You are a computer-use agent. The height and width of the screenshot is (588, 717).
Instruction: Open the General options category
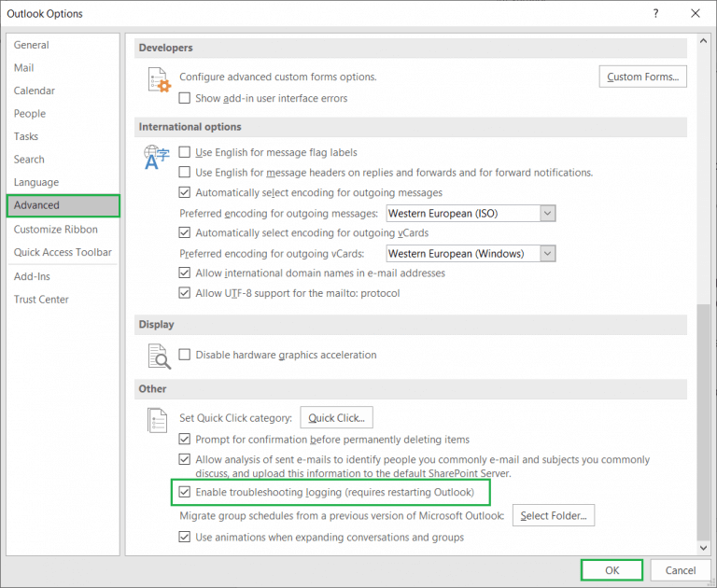63,45
